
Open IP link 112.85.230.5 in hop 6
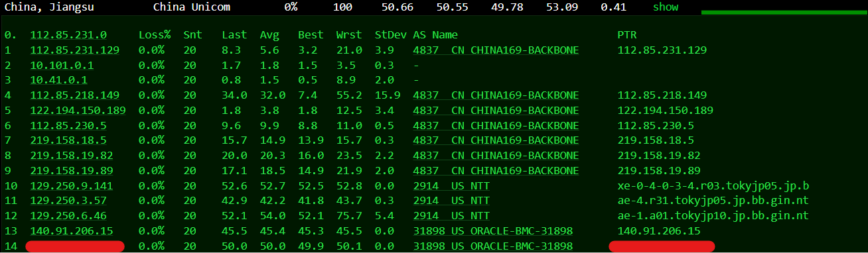68,126
